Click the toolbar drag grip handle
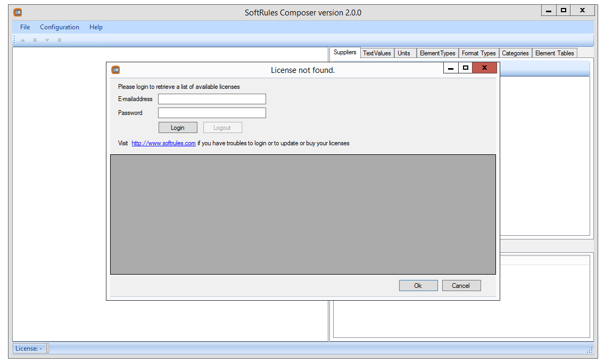 coord(15,40)
